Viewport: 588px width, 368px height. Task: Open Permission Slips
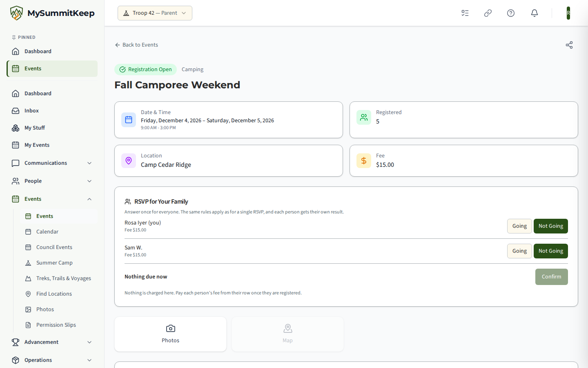59,325
